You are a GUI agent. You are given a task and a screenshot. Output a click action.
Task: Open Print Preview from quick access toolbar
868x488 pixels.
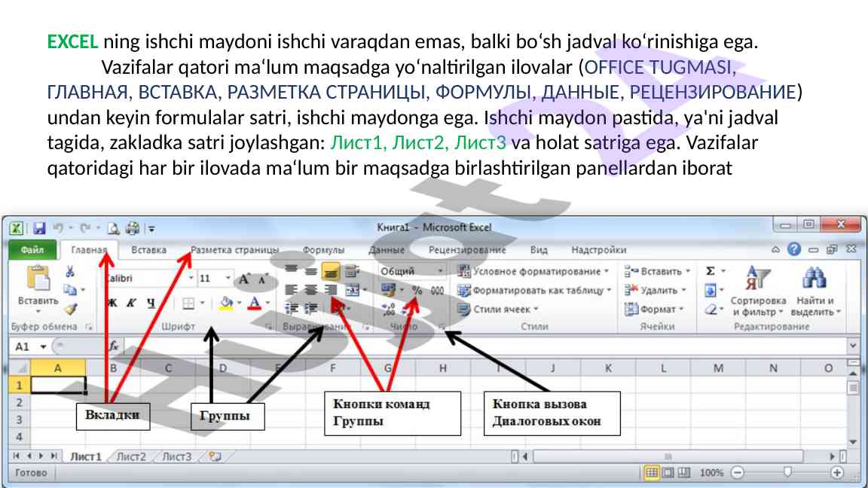(114, 228)
